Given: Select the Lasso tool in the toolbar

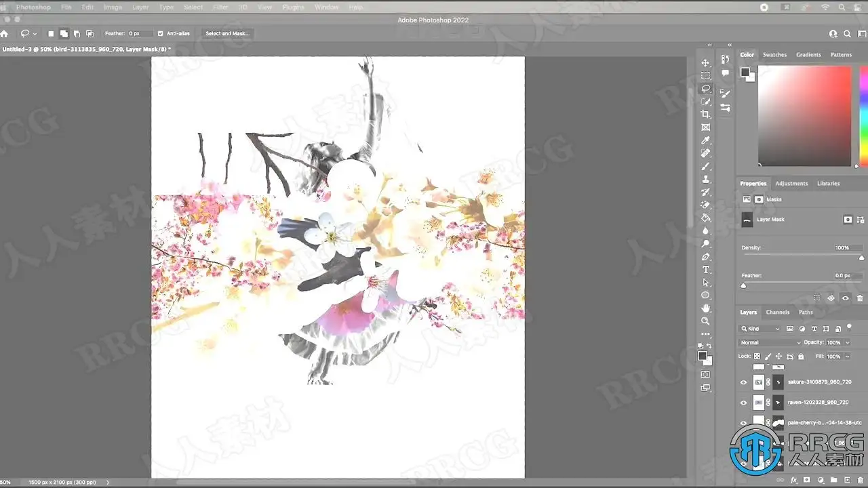Looking at the screenshot, I should click(706, 88).
